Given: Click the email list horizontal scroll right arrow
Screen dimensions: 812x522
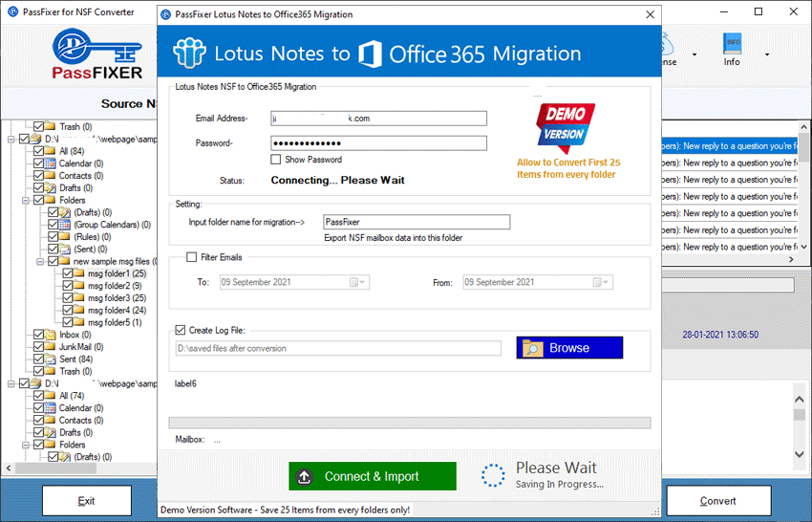Looking at the screenshot, I should click(791, 259).
